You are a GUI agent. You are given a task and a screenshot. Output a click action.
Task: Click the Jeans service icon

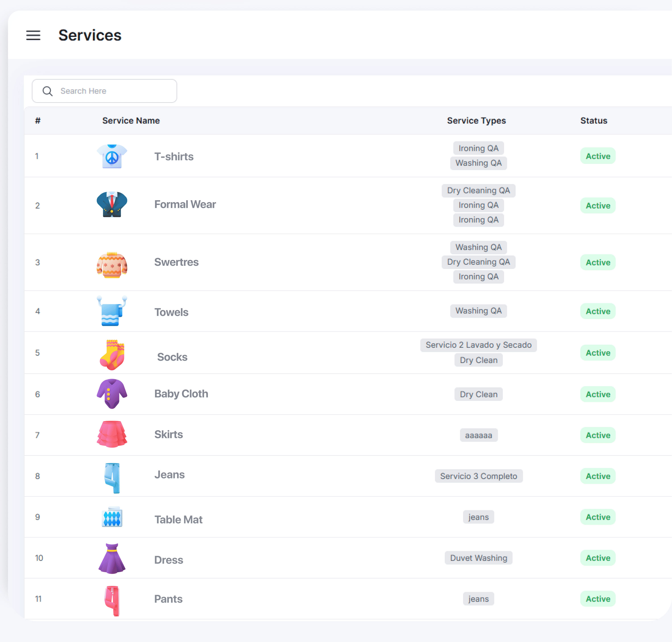[x=112, y=478]
